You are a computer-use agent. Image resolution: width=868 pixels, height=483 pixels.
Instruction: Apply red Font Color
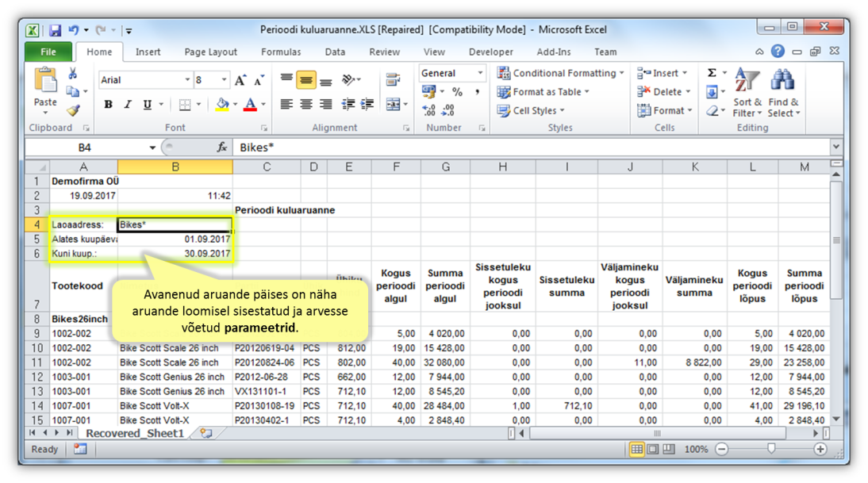pos(250,105)
